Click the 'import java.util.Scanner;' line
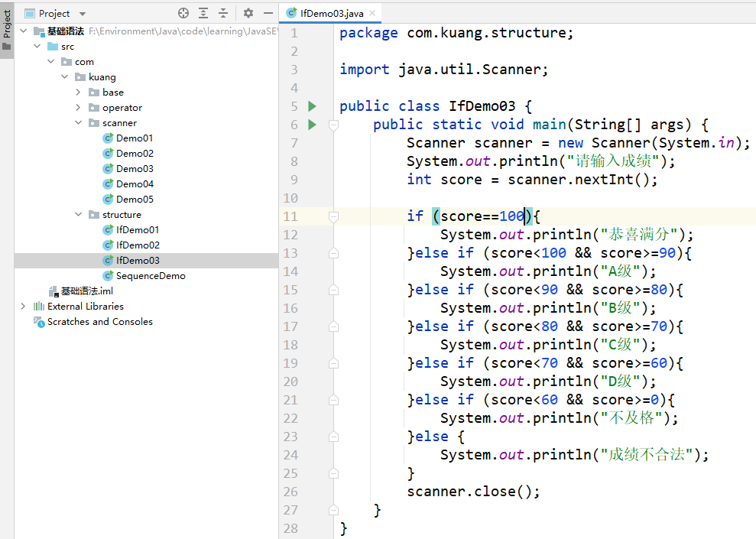 coord(443,70)
